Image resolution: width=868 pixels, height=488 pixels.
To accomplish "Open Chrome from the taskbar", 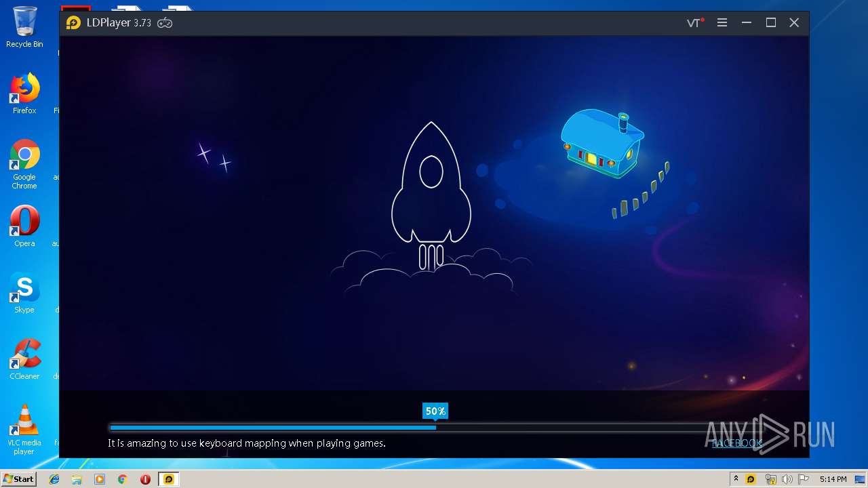I will pos(122,479).
